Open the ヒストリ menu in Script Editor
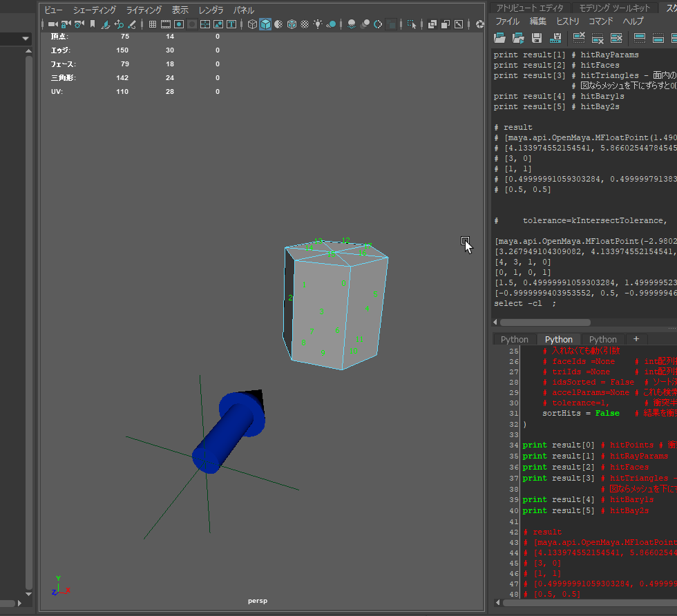 (x=567, y=21)
